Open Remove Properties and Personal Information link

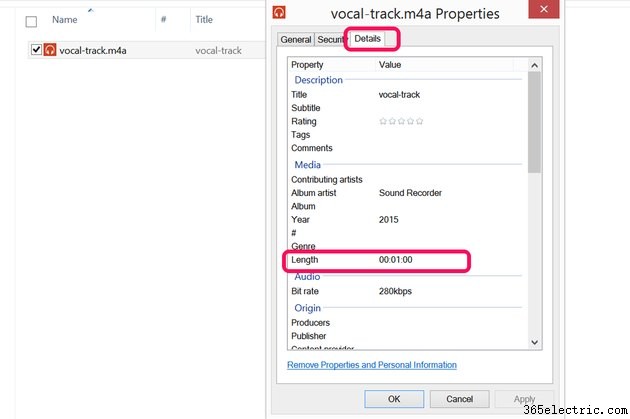[x=372, y=365]
